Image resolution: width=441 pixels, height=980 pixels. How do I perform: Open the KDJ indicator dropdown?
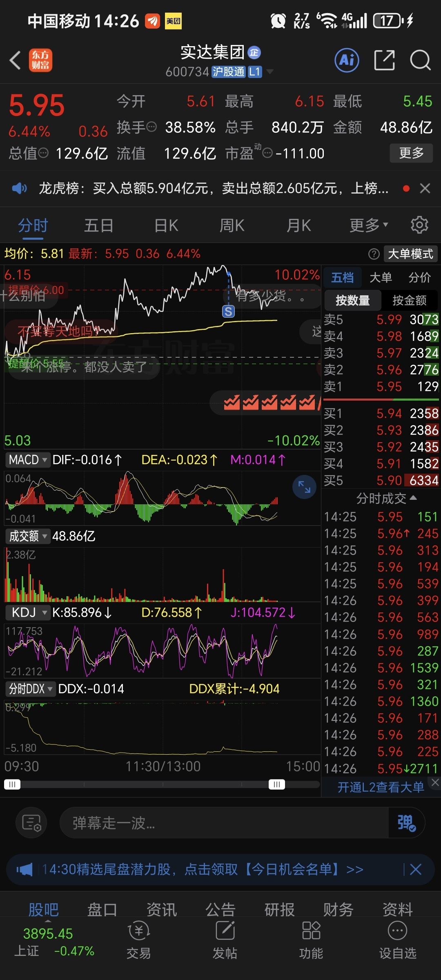tap(28, 612)
